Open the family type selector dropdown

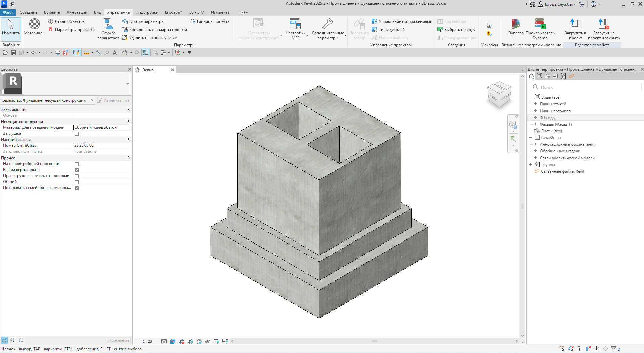(127, 84)
